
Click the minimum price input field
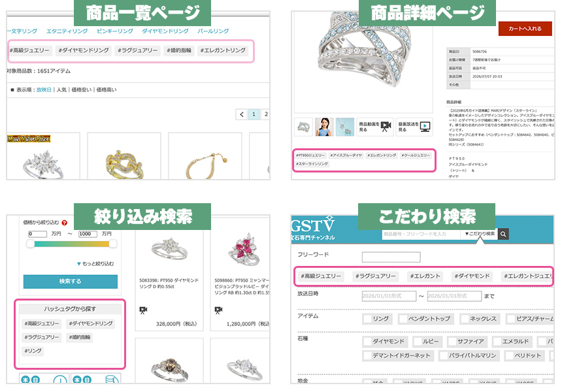[x=37, y=234]
